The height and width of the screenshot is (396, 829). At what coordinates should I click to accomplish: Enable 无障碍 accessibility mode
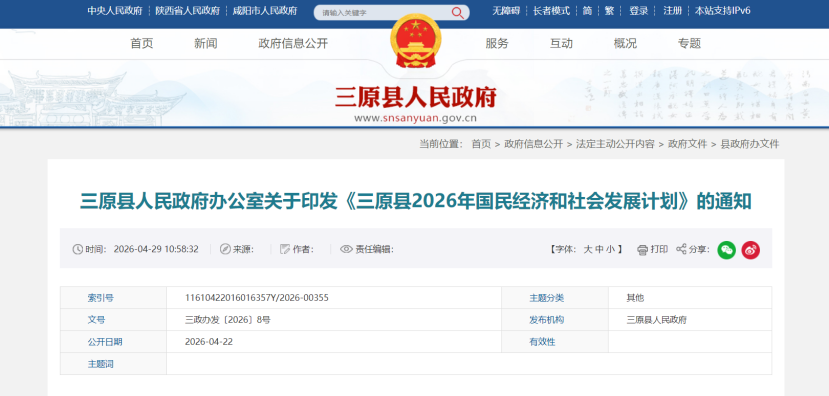coord(506,11)
